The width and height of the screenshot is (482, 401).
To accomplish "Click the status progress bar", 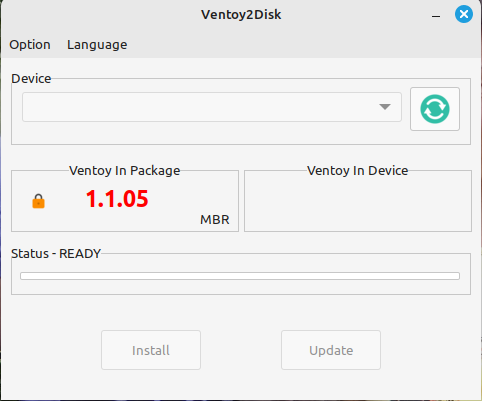I will coord(240,276).
